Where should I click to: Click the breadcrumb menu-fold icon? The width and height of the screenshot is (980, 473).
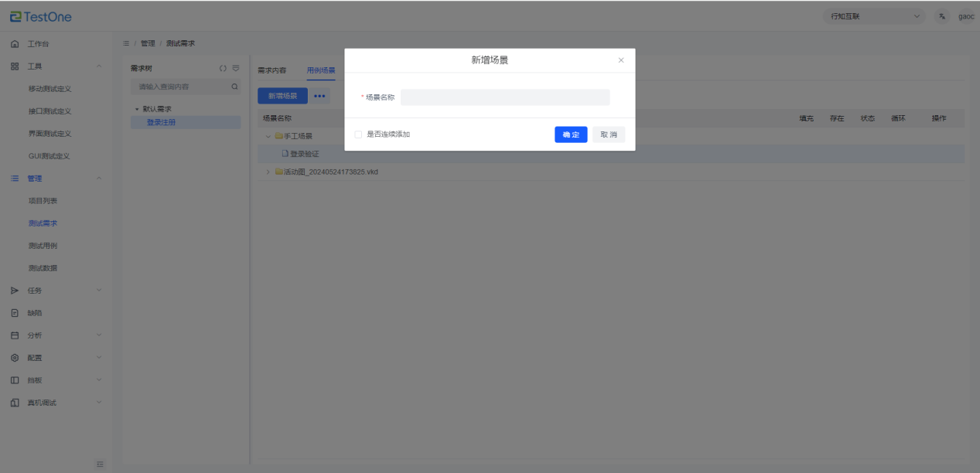click(126, 43)
